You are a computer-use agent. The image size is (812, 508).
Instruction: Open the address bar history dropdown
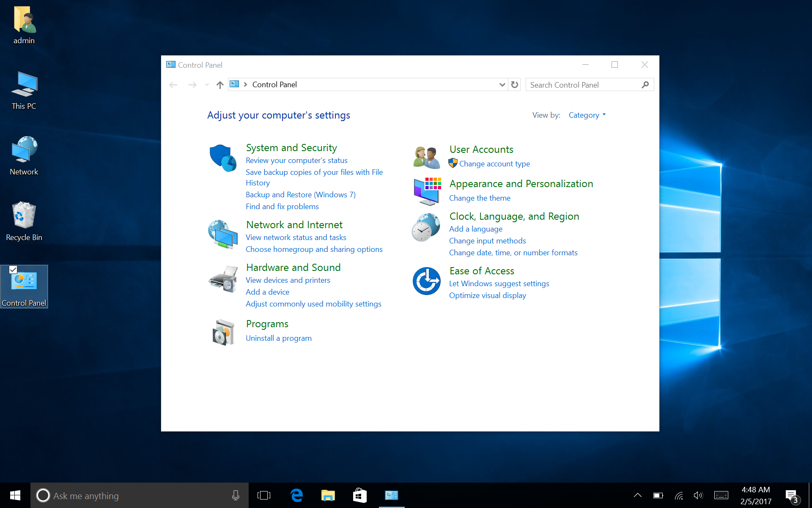[x=502, y=85]
